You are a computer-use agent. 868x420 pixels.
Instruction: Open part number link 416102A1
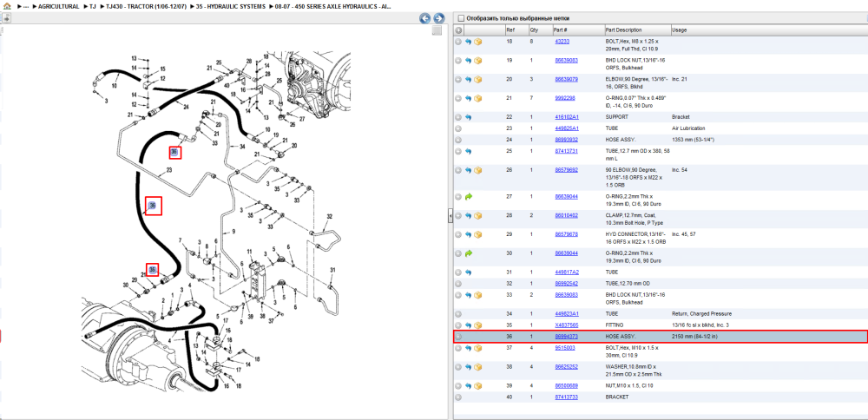pos(566,117)
